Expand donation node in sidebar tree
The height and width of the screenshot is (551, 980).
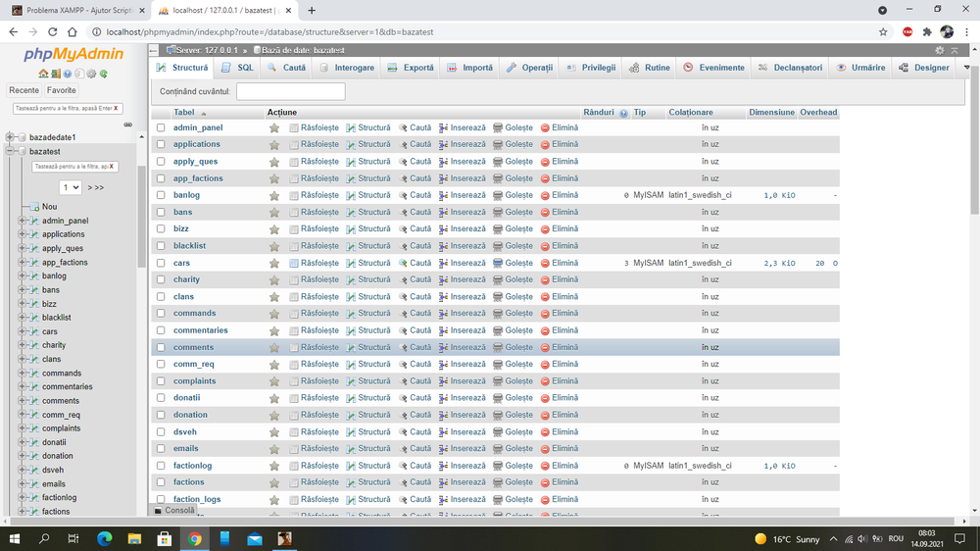coord(22,455)
